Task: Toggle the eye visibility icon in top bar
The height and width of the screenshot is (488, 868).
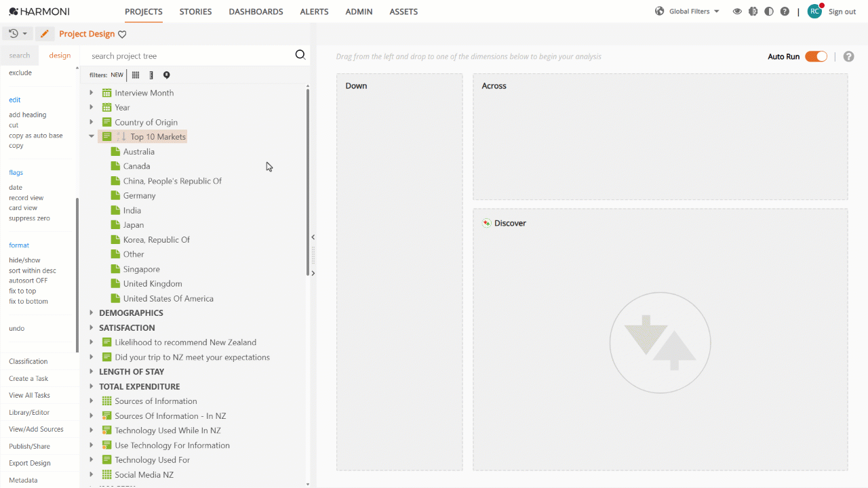Action: (x=737, y=12)
